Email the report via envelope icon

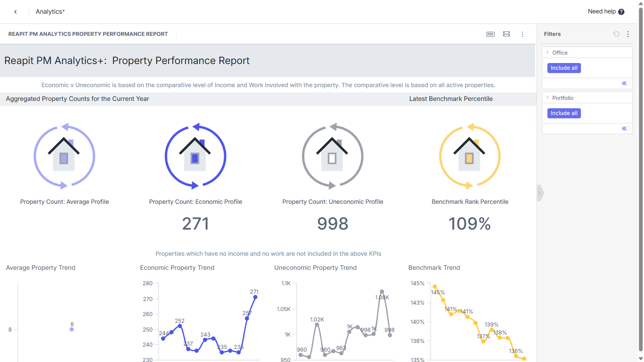(506, 34)
